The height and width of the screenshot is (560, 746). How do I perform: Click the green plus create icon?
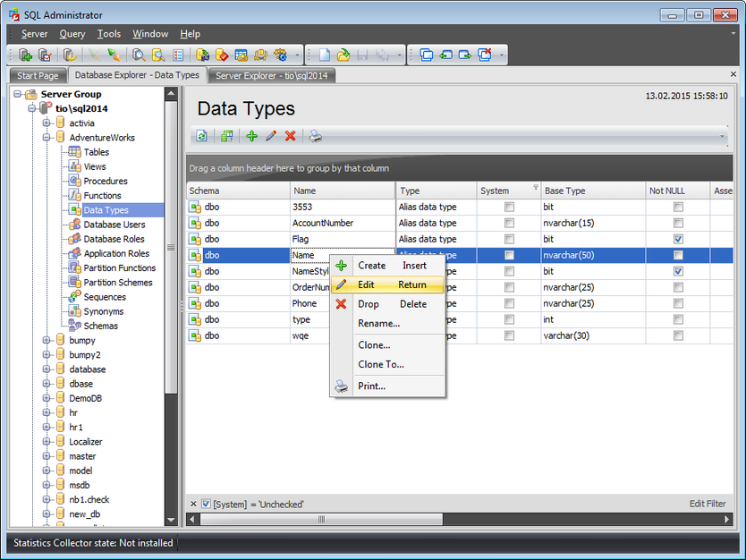tap(251, 136)
